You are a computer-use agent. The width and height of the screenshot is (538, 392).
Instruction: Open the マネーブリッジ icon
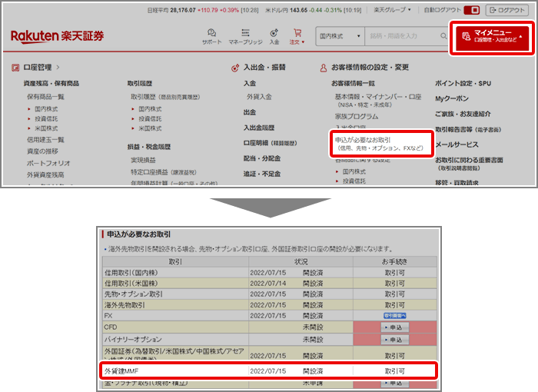click(x=245, y=36)
